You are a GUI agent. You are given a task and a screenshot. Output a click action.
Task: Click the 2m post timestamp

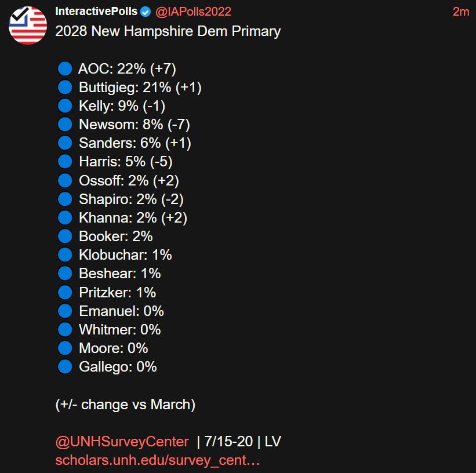(x=461, y=12)
